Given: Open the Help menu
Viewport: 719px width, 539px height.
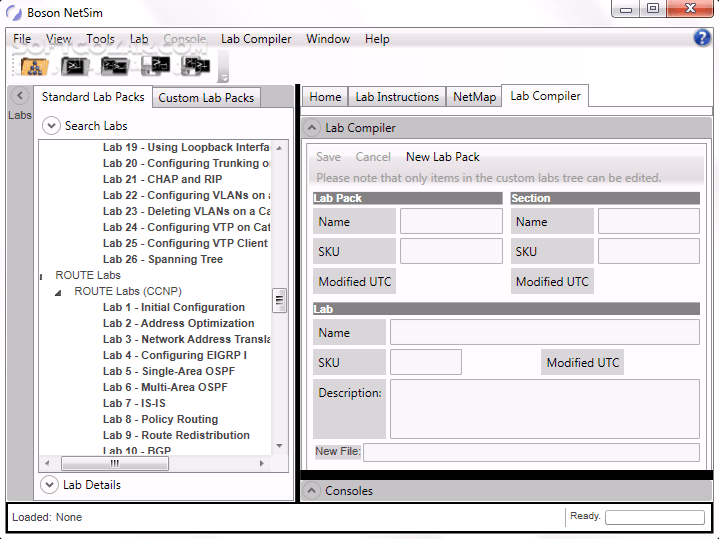Looking at the screenshot, I should 377,39.
